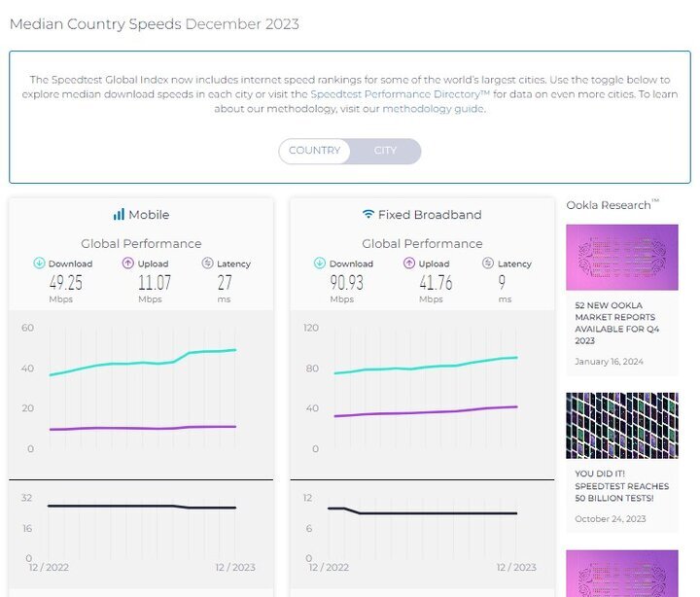Screen dimensions: 700x597
Task: Click the Fixed Broadband Upload icon
Action: (409, 263)
